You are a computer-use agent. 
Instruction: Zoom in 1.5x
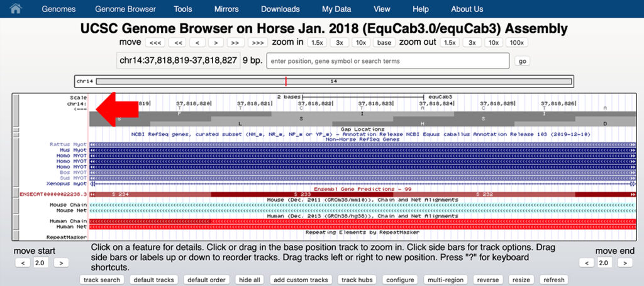(316, 43)
